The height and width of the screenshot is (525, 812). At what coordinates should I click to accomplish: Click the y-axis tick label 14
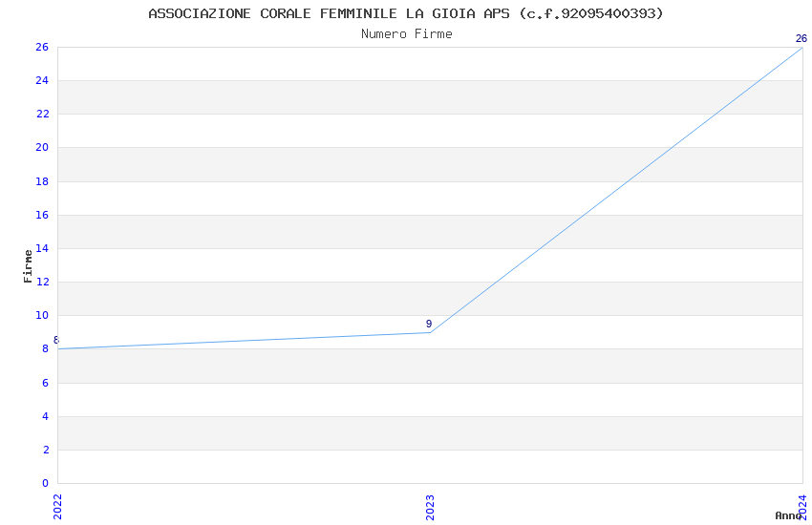click(42, 248)
